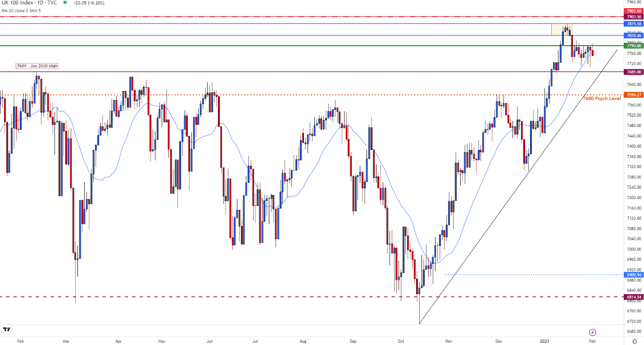Click the 7480.00 price scale value
Screen dimensions: 644x345
coord(633,126)
